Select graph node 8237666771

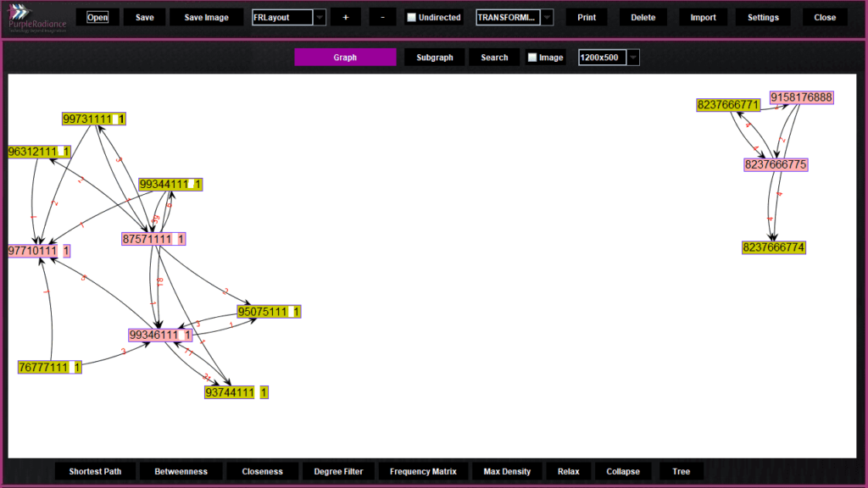(728, 105)
